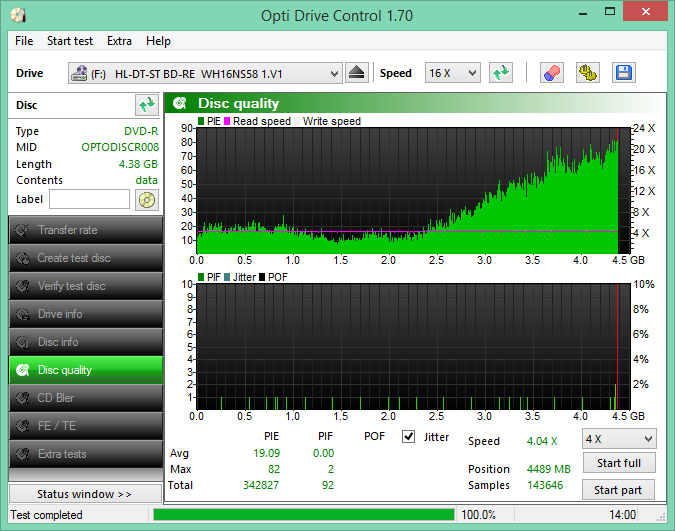Viewport: 675px width, 531px height.
Task: Click the PIE average 19.09
Action: [266, 453]
